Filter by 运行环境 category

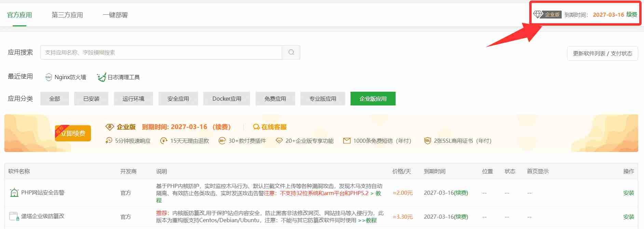pos(133,99)
